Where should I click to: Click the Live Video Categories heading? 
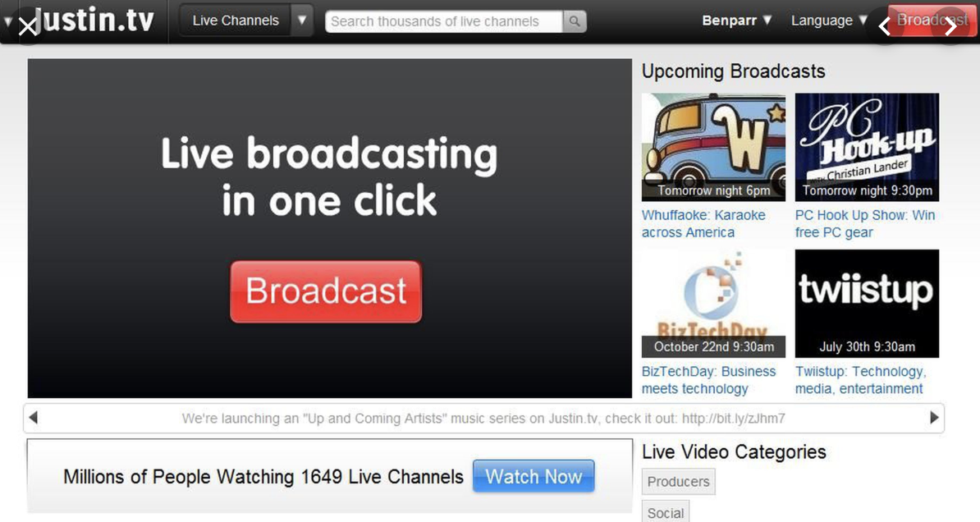(734, 451)
